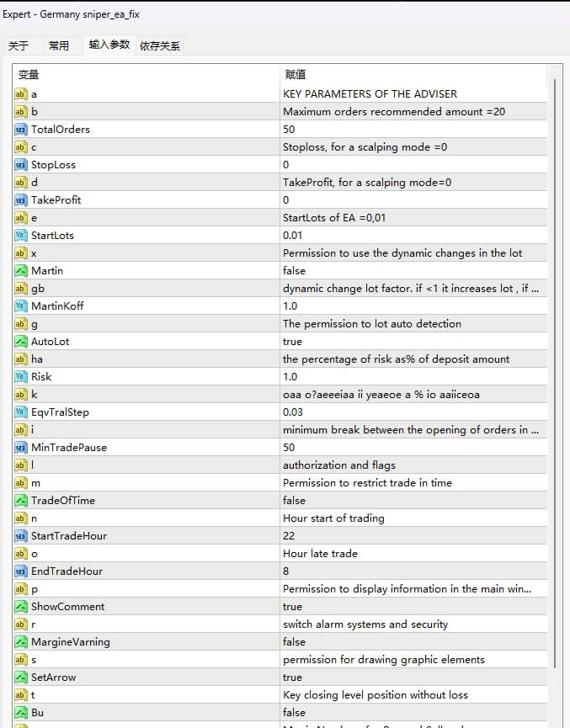Click the string icon beside variable b
Screen dimensions: 570x728
click(21, 112)
